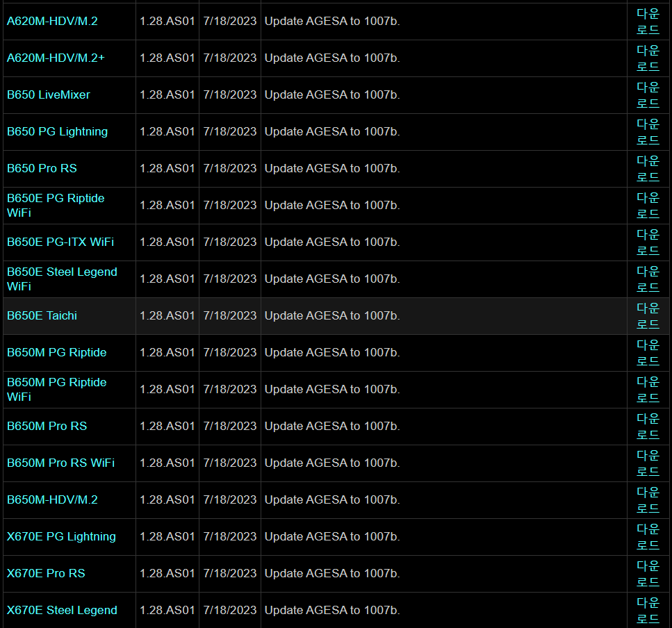This screenshot has width=672, height=628.
Task: Select AGESA description in A620M-HDV/M.2+ row
Action: tap(332, 58)
